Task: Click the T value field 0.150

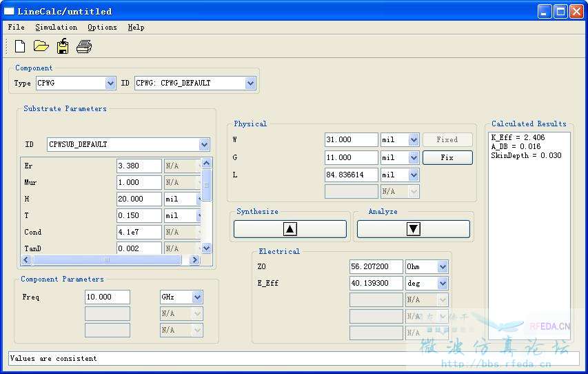Action: pyautogui.click(x=139, y=215)
